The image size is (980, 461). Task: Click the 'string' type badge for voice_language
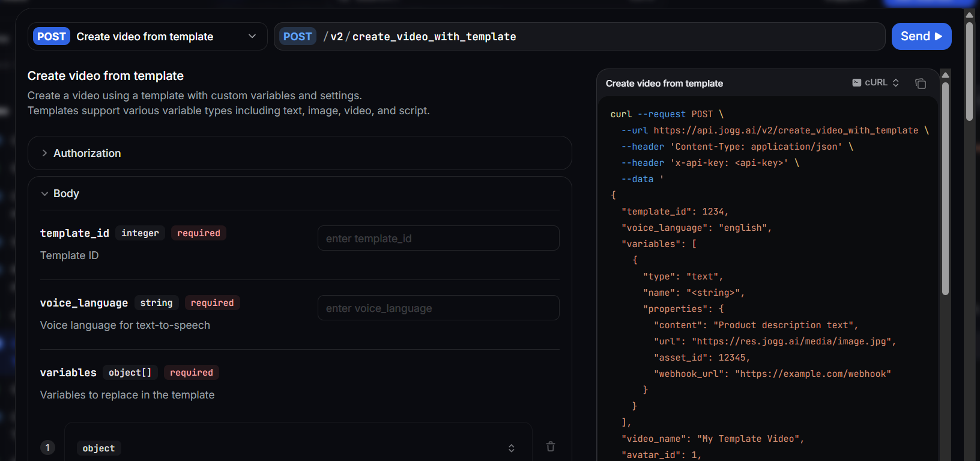pyautogui.click(x=156, y=303)
